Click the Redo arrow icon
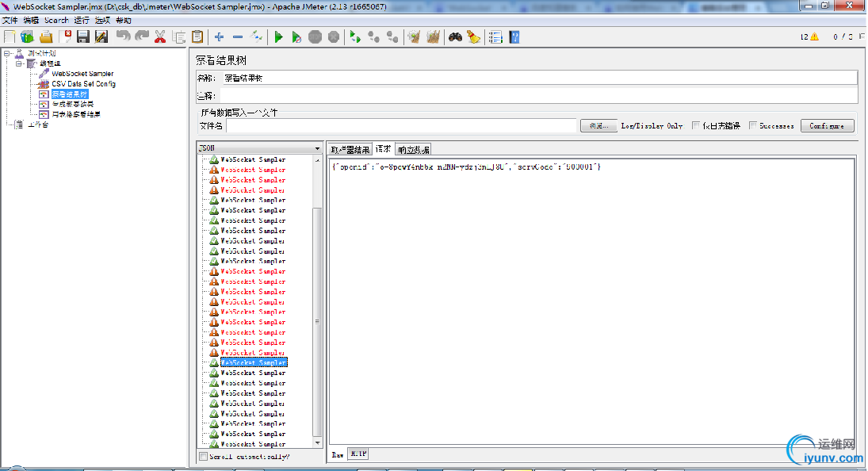Screen dimensions: 868x471 (142, 37)
